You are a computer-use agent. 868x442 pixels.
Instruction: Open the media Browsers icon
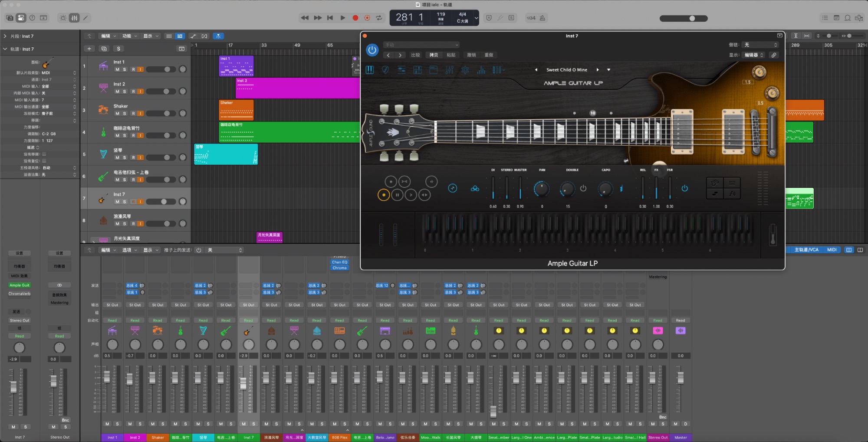tap(859, 18)
